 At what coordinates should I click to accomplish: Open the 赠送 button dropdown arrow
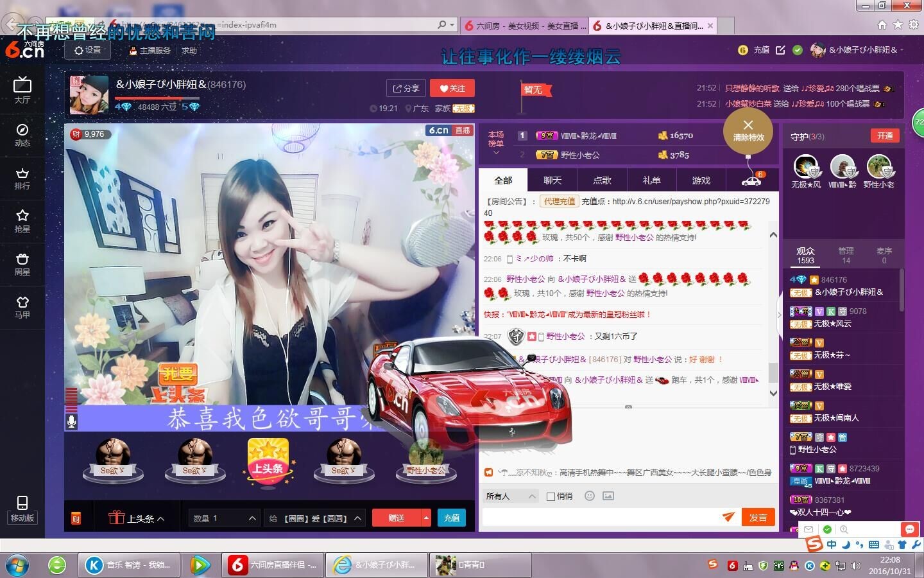[426, 518]
